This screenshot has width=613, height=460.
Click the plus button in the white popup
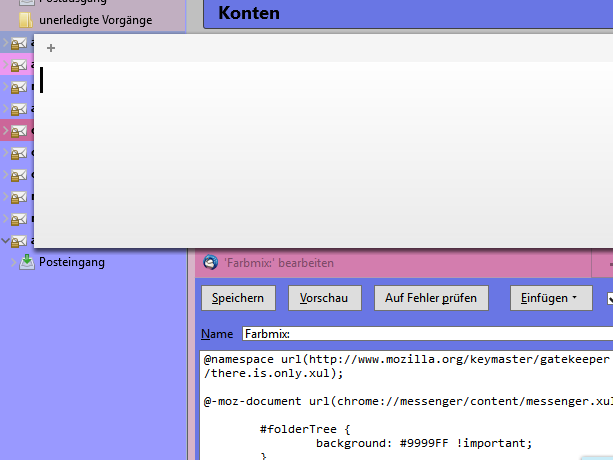pos(51,48)
